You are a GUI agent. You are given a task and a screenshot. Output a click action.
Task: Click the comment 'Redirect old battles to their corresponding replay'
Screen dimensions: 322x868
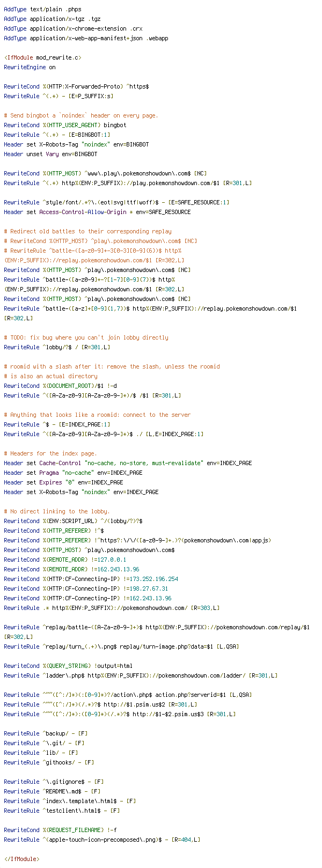click(x=87, y=231)
